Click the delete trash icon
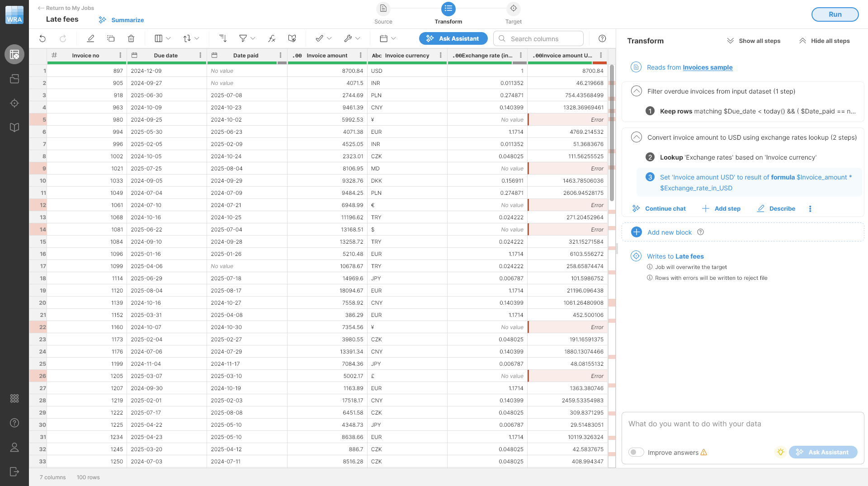Image resolution: width=868 pixels, height=486 pixels. click(131, 39)
